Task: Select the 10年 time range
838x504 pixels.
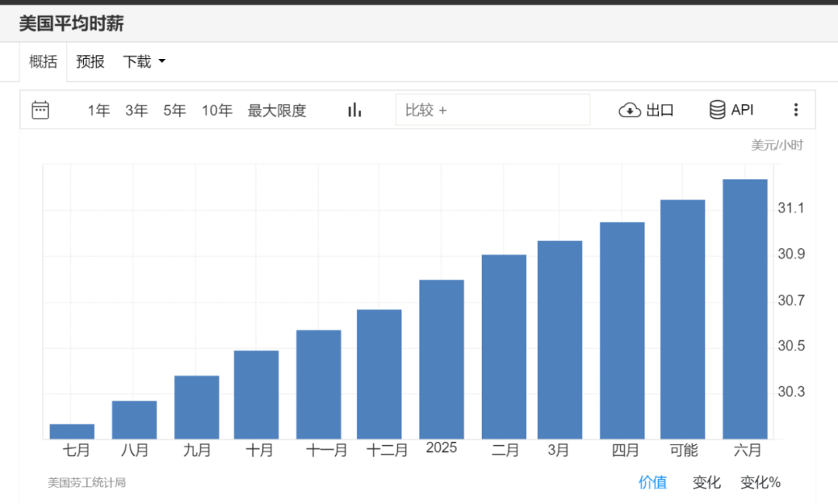Action: [x=217, y=110]
